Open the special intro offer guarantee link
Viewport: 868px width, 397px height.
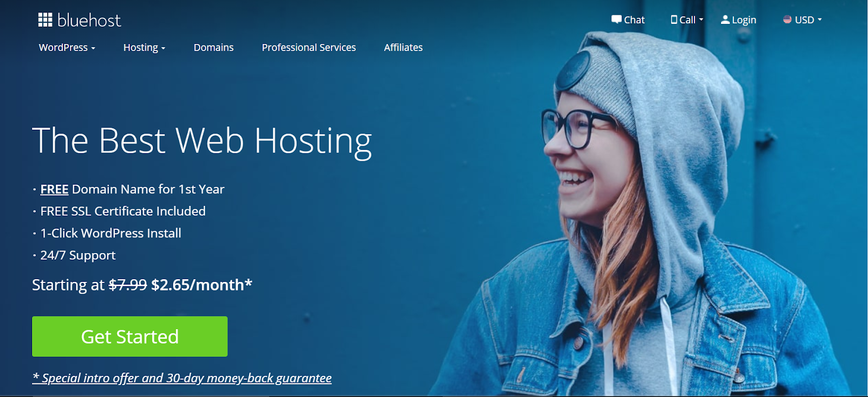182,378
